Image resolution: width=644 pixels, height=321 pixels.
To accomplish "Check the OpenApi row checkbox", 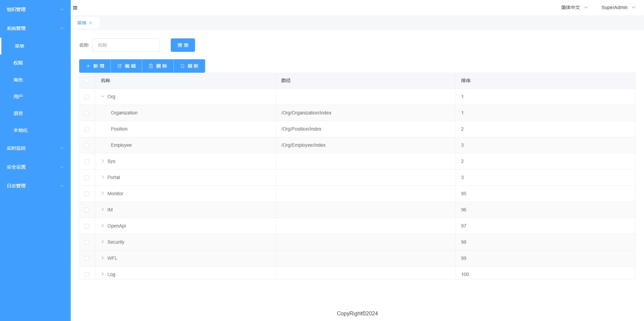I will click(87, 226).
